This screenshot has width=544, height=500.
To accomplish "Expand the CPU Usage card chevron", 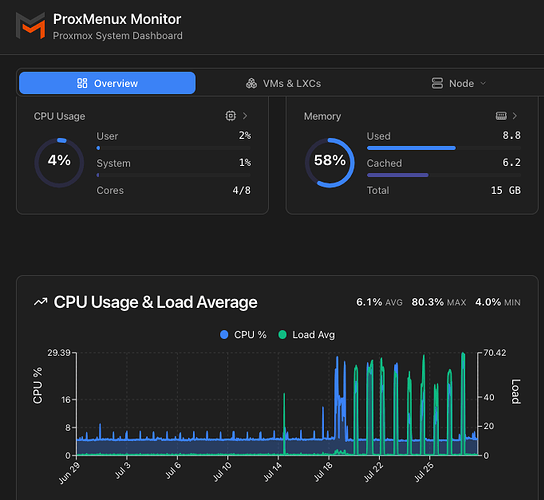I will pos(245,116).
